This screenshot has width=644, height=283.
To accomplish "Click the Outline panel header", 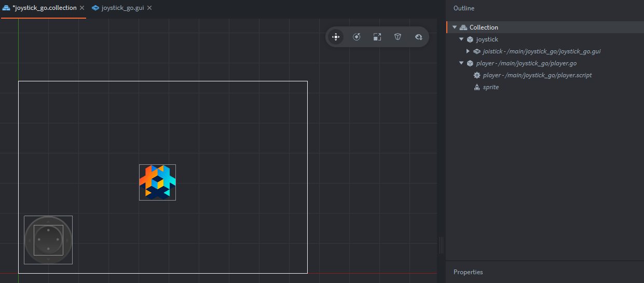I will (463, 8).
